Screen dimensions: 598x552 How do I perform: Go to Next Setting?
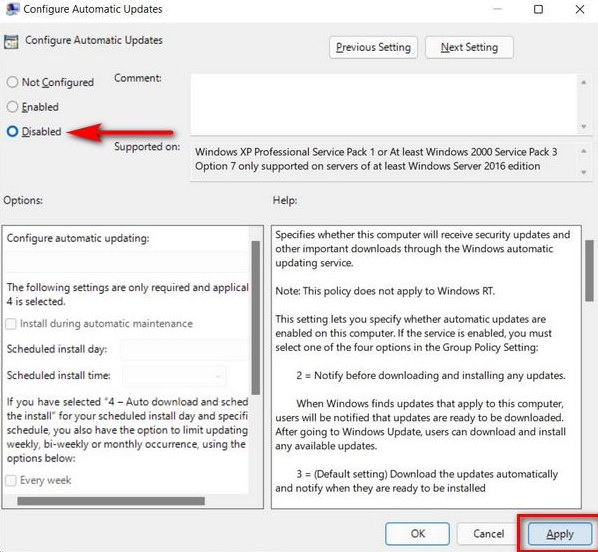(469, 47)
